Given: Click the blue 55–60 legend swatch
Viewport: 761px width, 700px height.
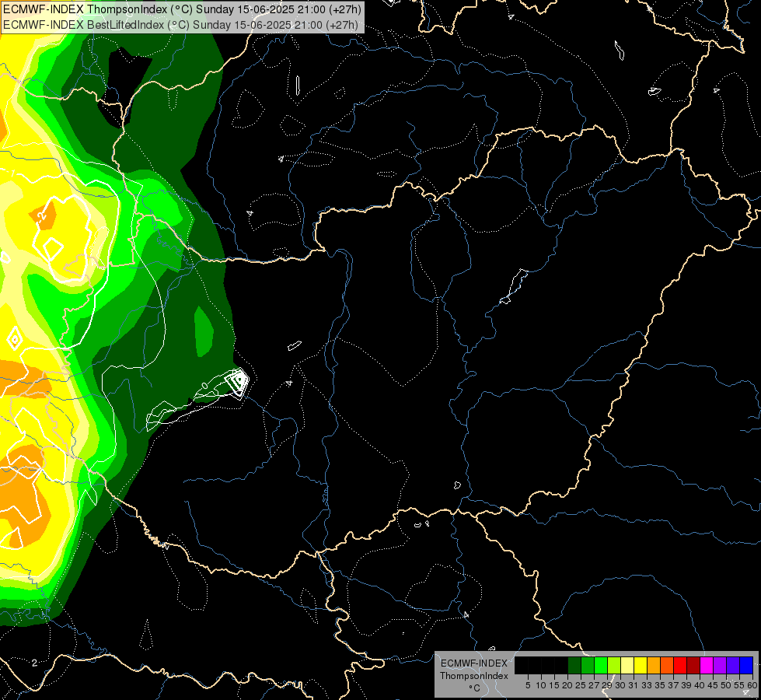Looking at the screenshot, I should pyautogui.click(x=746, y=665).
